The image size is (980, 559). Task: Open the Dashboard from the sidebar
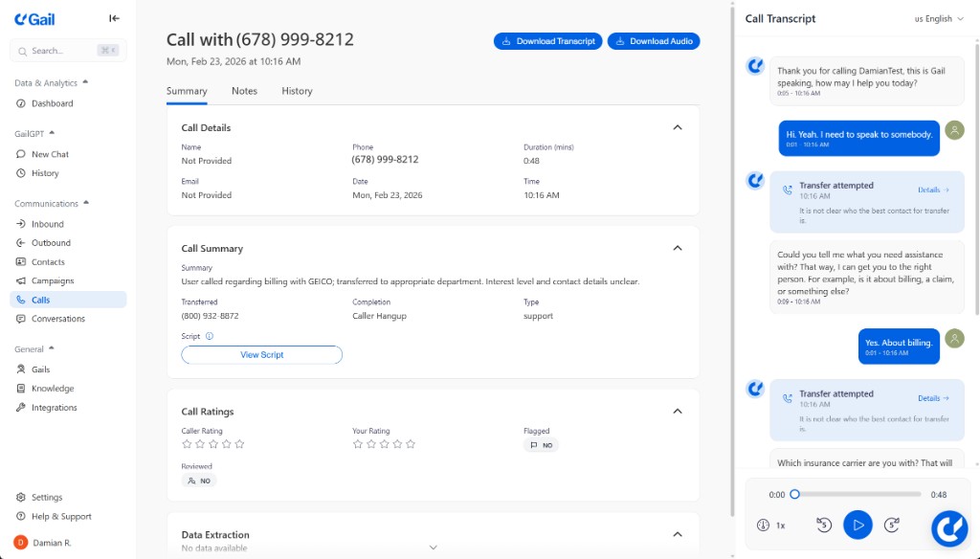click(x=47, y=102)
